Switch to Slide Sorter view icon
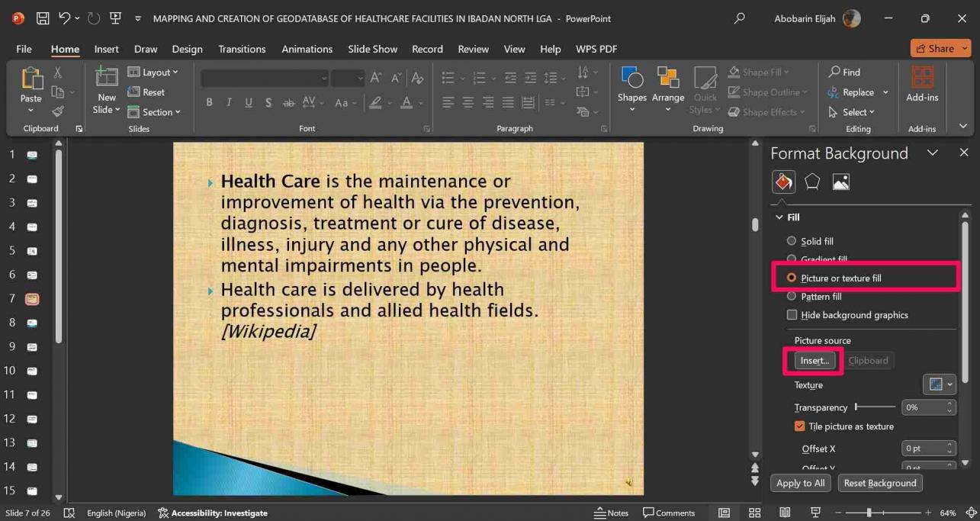The width and height of the screenshot is (980, 521). click(x=755, y=513)
